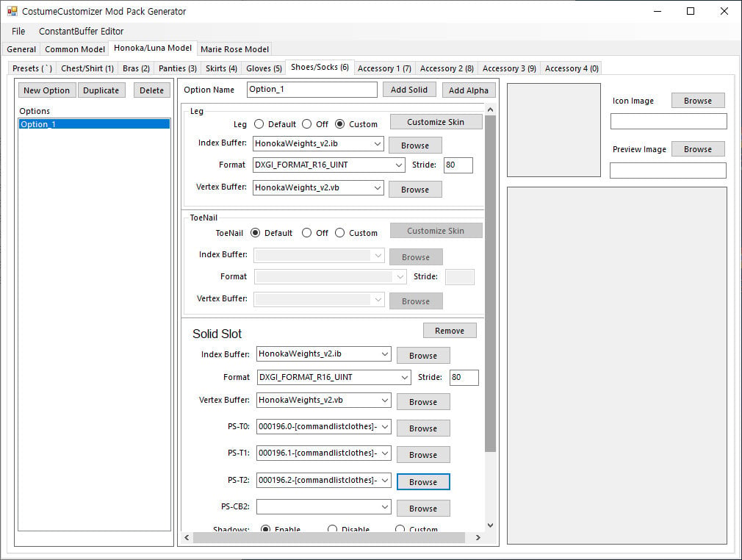Browse for PS-T2 texture
The height and width of the screenshot is (560, 742).
pos(423,482)
